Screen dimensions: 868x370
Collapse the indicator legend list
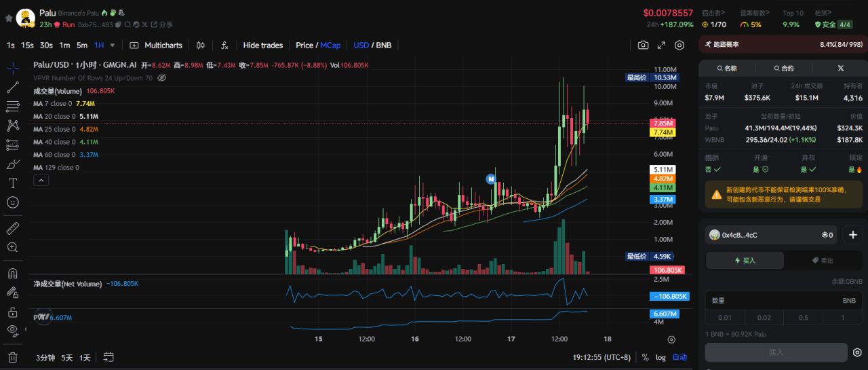[x=41, y=181]
